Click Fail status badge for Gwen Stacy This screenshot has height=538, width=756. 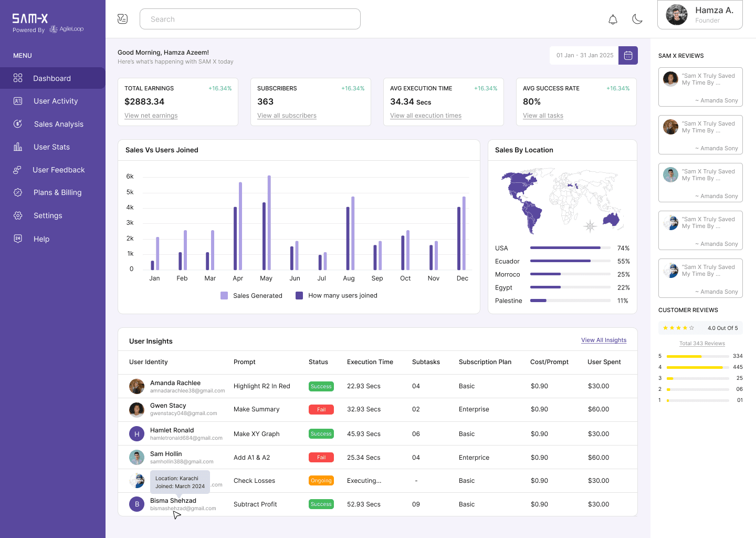(321, 409)
